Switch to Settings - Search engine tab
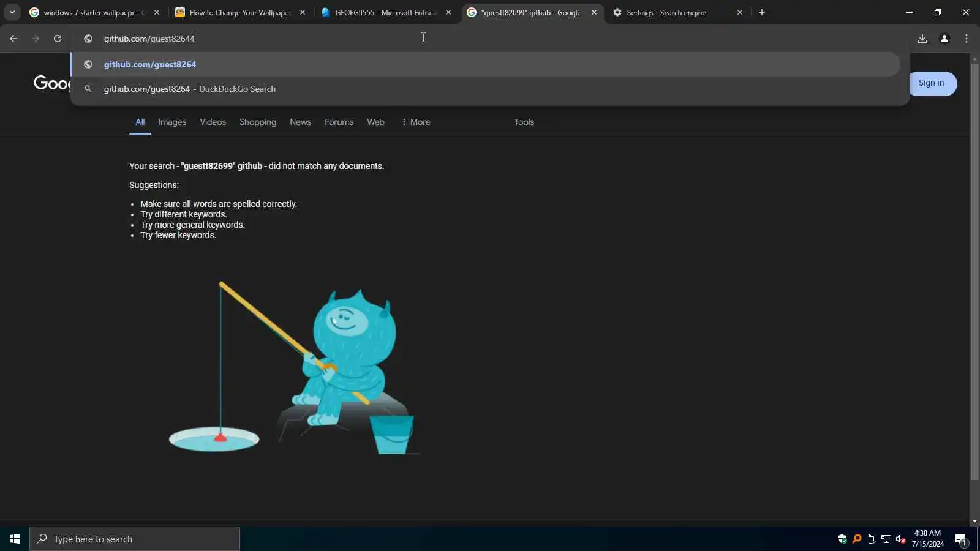 point(672,12)
